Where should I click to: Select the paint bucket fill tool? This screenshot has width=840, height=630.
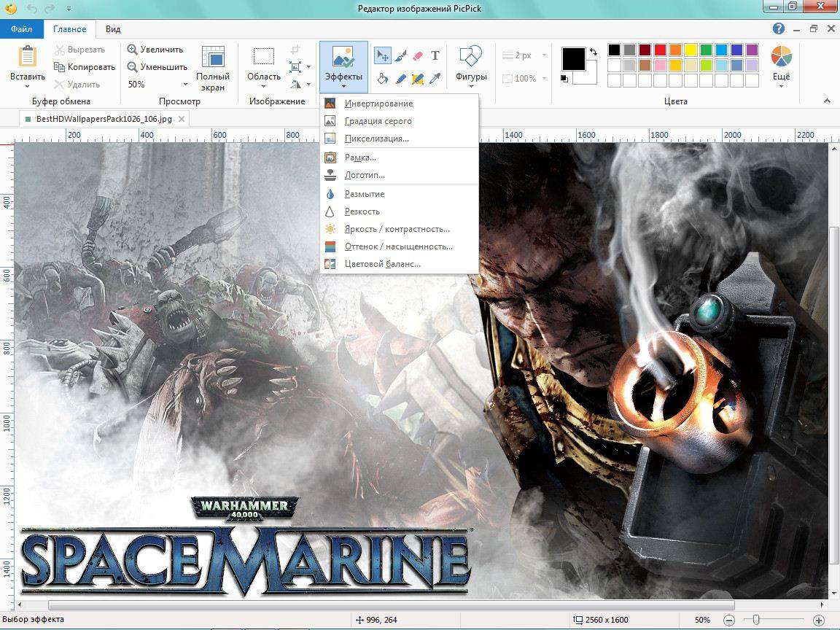coord(383,79)
